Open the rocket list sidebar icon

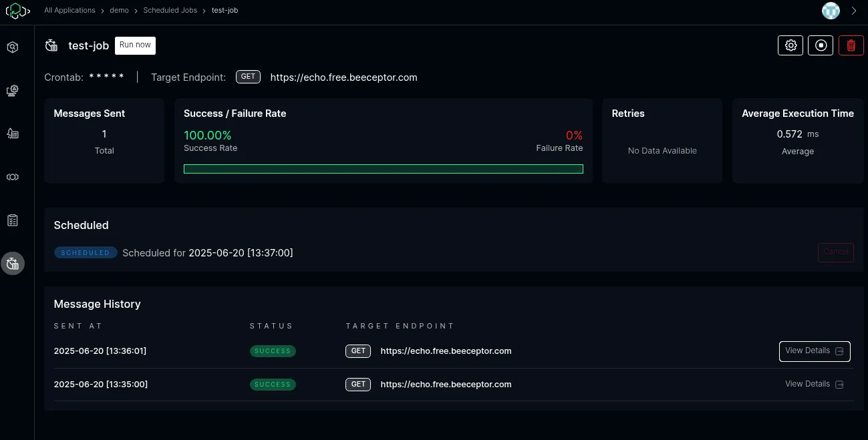pos(12,134)
